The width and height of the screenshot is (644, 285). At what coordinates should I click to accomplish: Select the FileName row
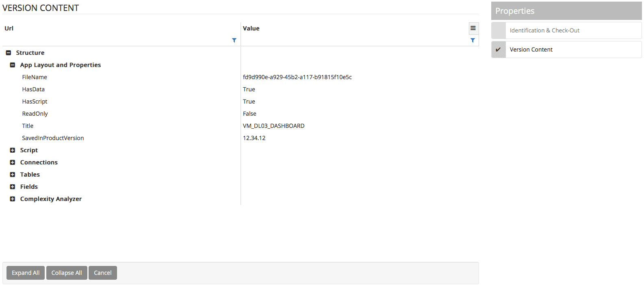pos(35,77)
